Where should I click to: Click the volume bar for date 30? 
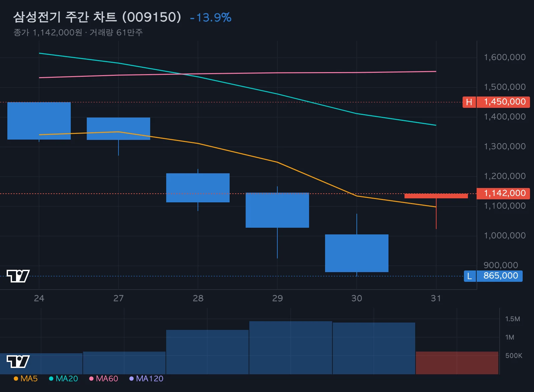coord(374,348)
